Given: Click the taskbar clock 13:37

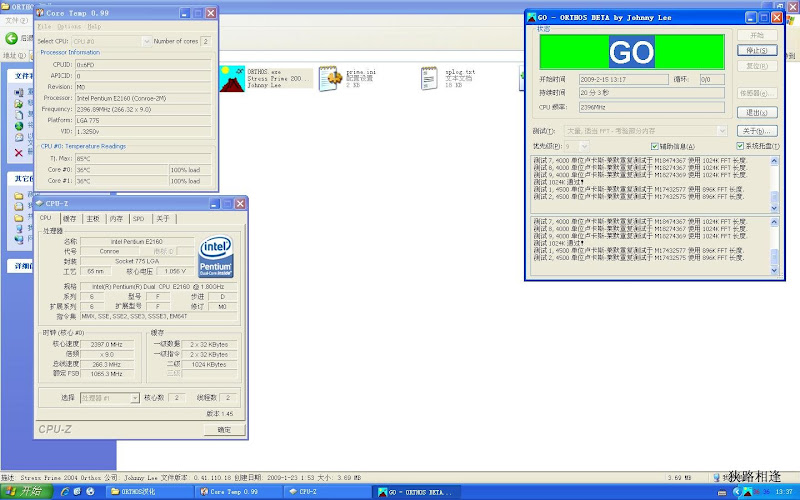Looking at the screenshot, I should (784, 492).
